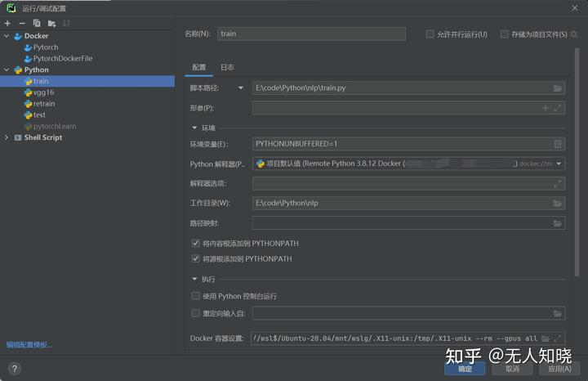
Task: Select the vgg16 configuration
Action: [43, 92]
